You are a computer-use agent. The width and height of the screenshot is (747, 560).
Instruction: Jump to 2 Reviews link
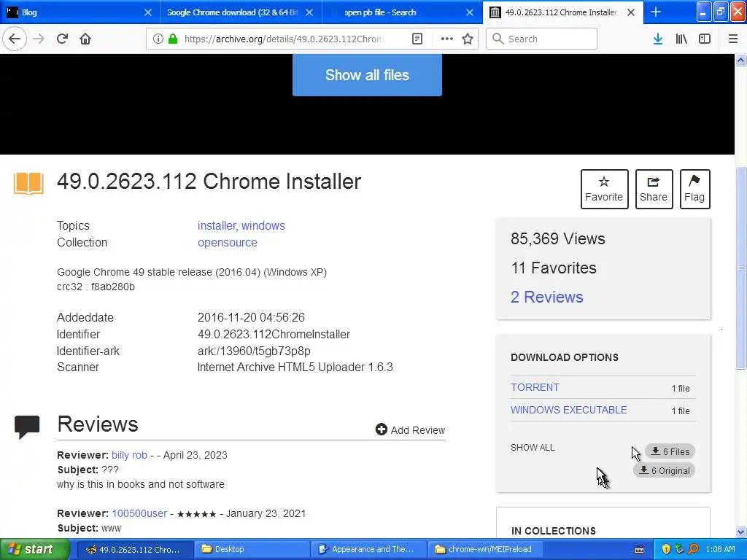pyautogui.click(x=547, y=297)
